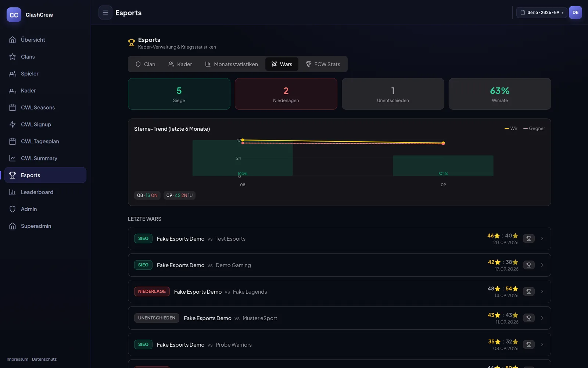Image resolution: width=588 pixels, height=368 pixels.
Task: Click the 57.1% win rate bar for month 09
Action: tap(443, 166)
